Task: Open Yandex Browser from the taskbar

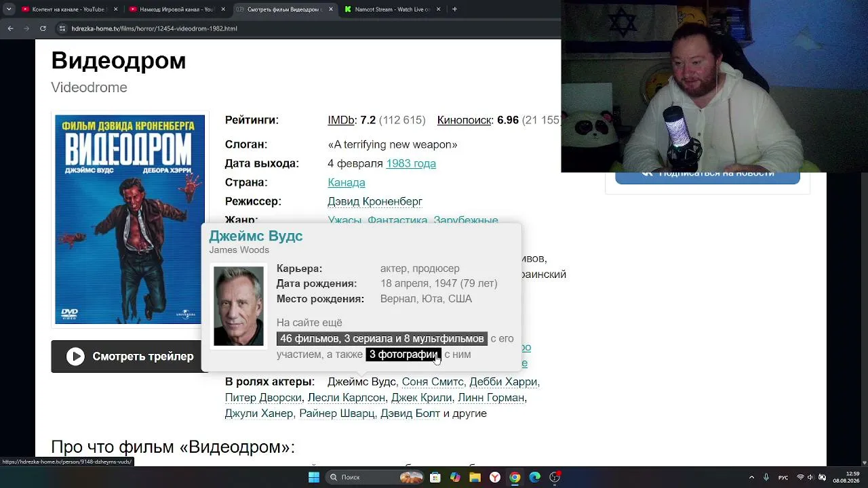Action: (x=495, y=477)
